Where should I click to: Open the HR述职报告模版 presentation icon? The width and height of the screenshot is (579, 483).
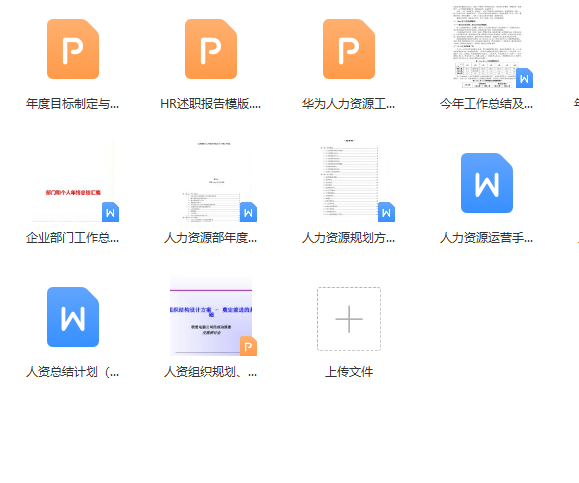[211, 49]
